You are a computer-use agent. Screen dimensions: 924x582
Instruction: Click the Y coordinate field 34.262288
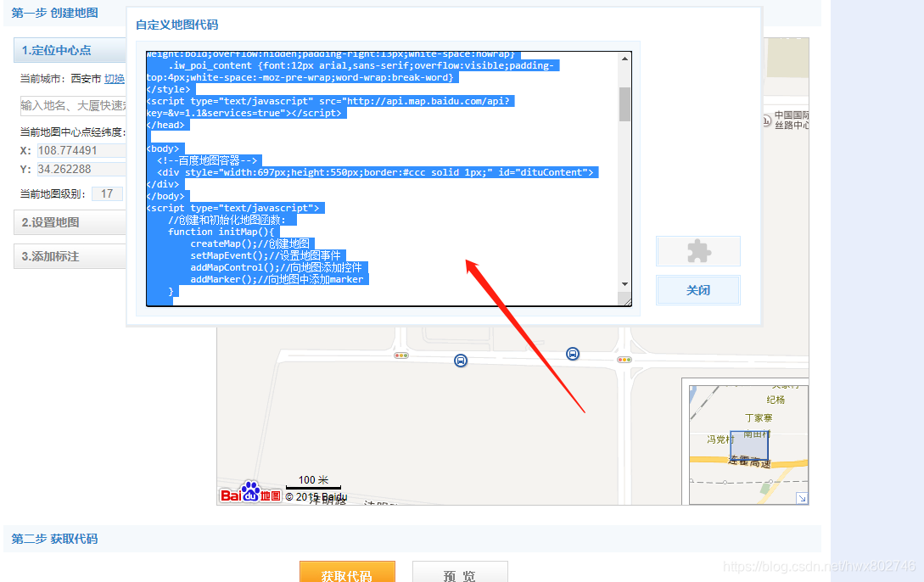[81, 169]
